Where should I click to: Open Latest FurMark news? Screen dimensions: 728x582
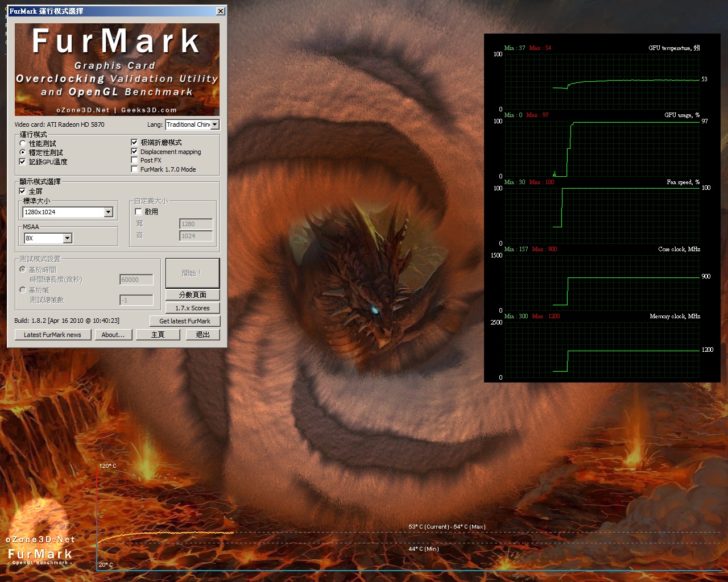coord(52,335)
